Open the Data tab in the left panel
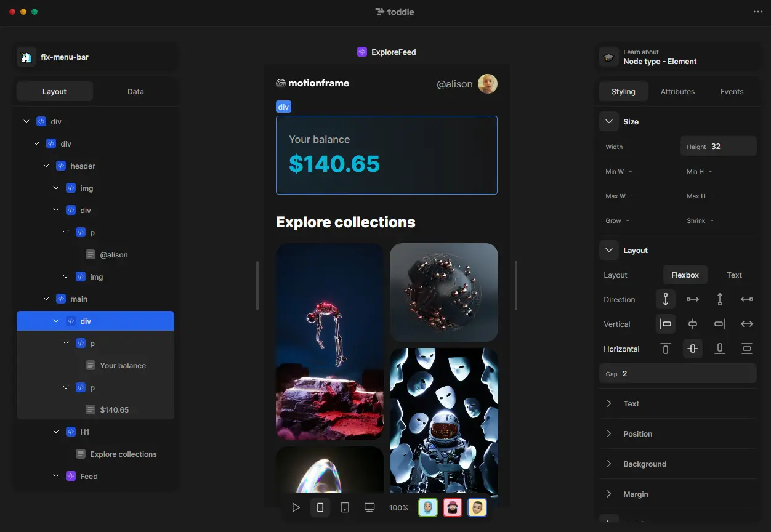 (135, 92)
